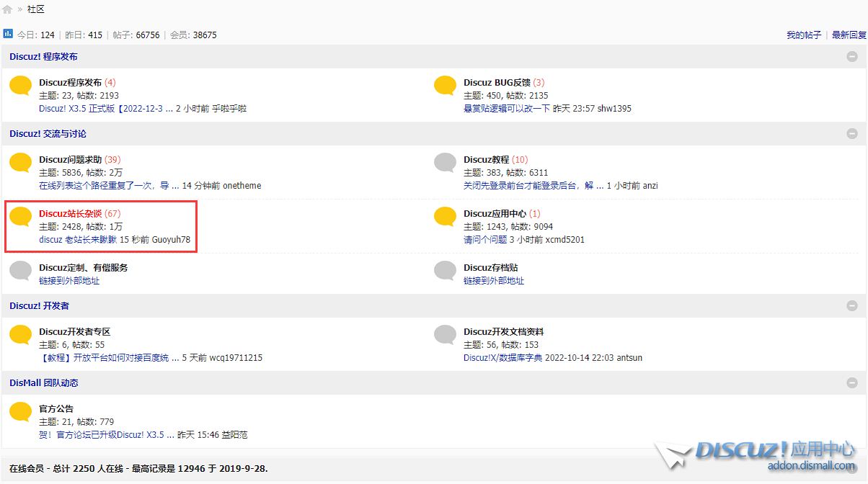Click the home icon in the breadcrumb

click(x=8, y=9)
